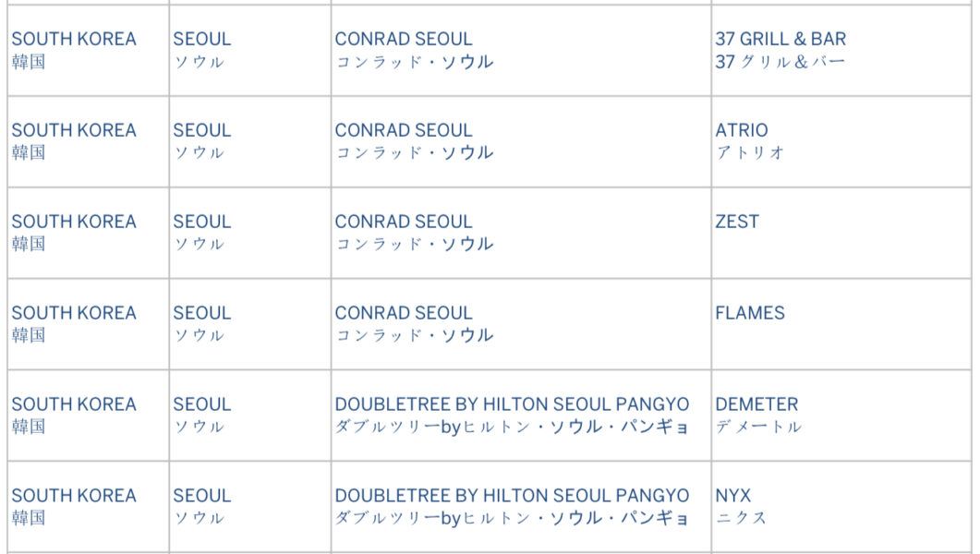Viewport: 980px width, 554px height.
Task: Click CONRAD SEOUL hotel in the ZEST row
Action: tap(403, 221)
